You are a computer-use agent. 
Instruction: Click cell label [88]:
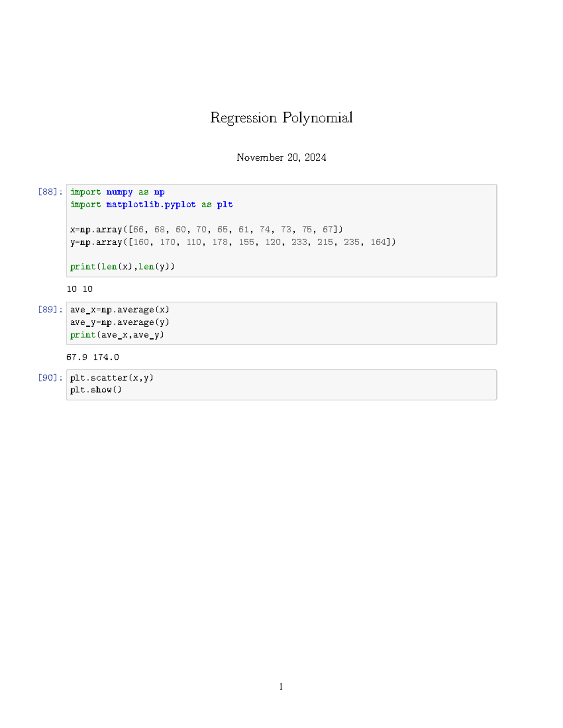(50, 192)
